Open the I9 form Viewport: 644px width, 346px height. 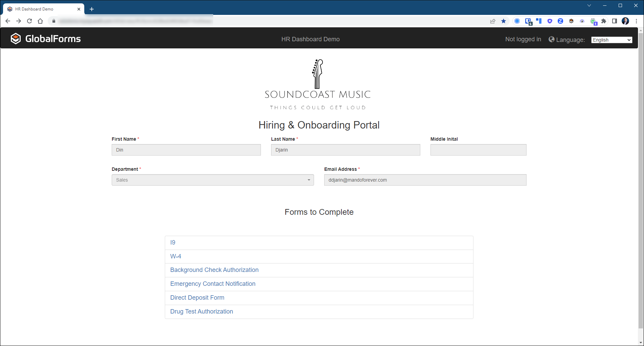[173, 243]
